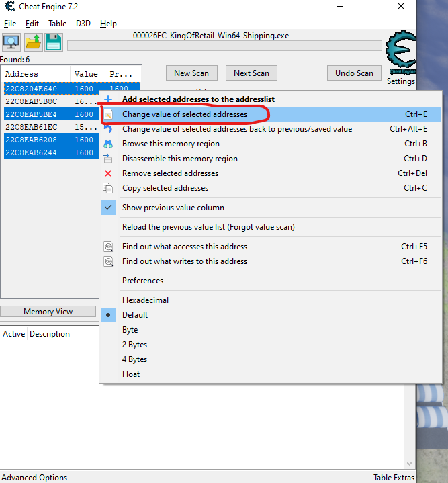Click the Cheat Engine Settings logo
This screenshot has height=483, width=448.
(400, 58)
